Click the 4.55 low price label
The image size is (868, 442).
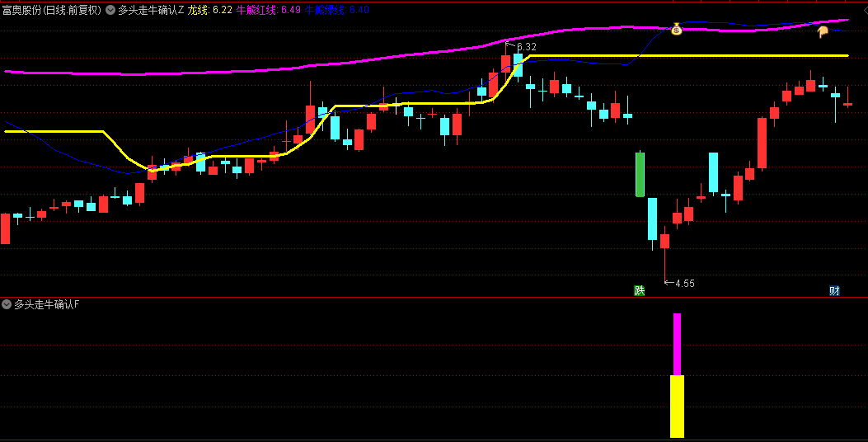pyautogui.click(x=685, y=284)
